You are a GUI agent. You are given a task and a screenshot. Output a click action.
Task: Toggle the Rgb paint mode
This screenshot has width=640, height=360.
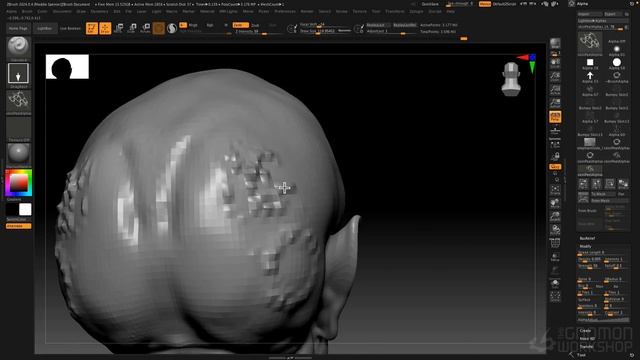pyautogui.click(x=210, y=25)
